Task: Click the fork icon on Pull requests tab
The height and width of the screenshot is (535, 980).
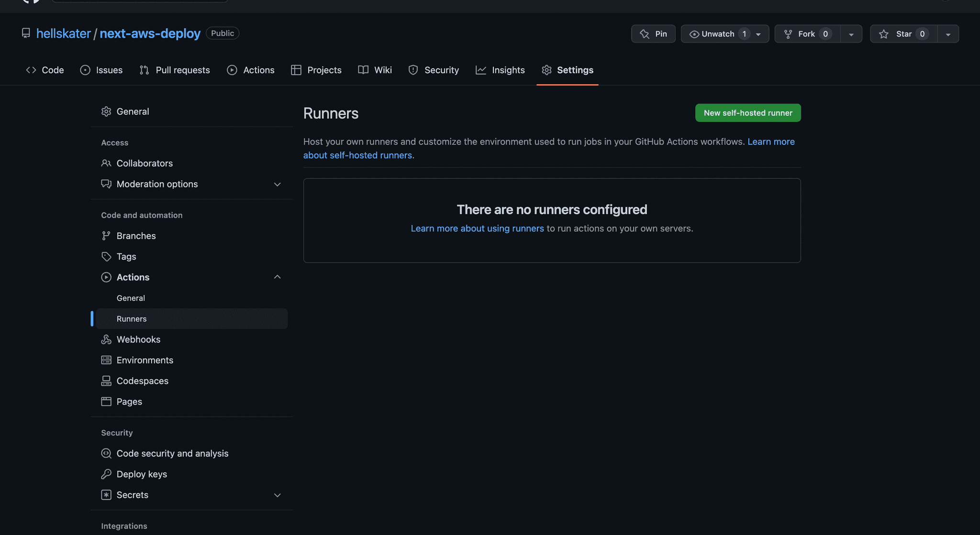Action: [144, 70]
